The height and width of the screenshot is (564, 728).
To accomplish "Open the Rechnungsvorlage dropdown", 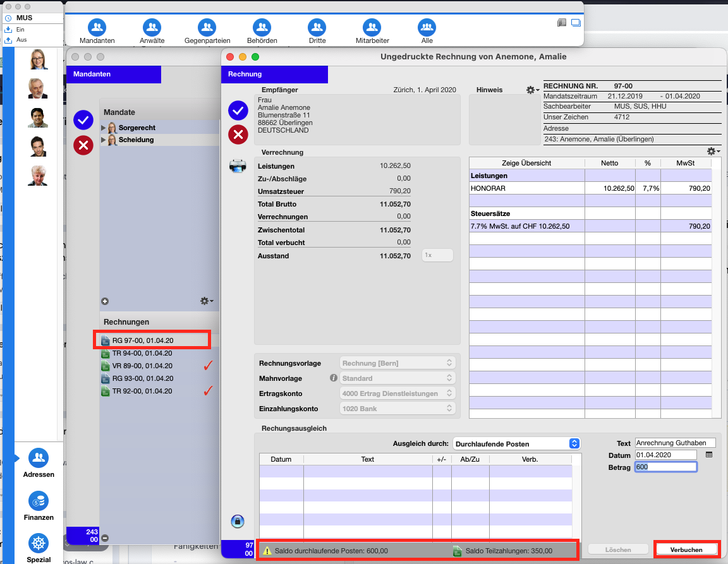I will [397, 363].
